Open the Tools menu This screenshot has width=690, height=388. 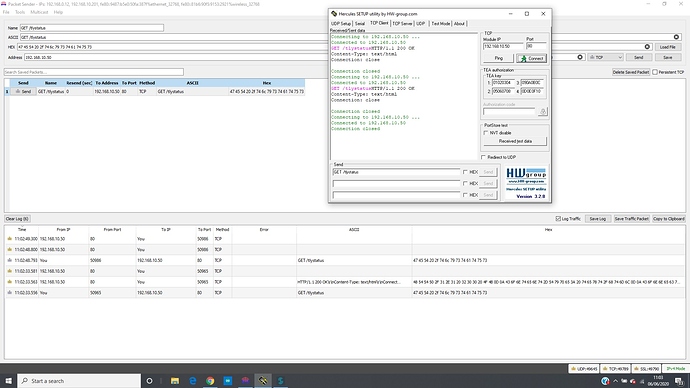[x=20, y=12]
